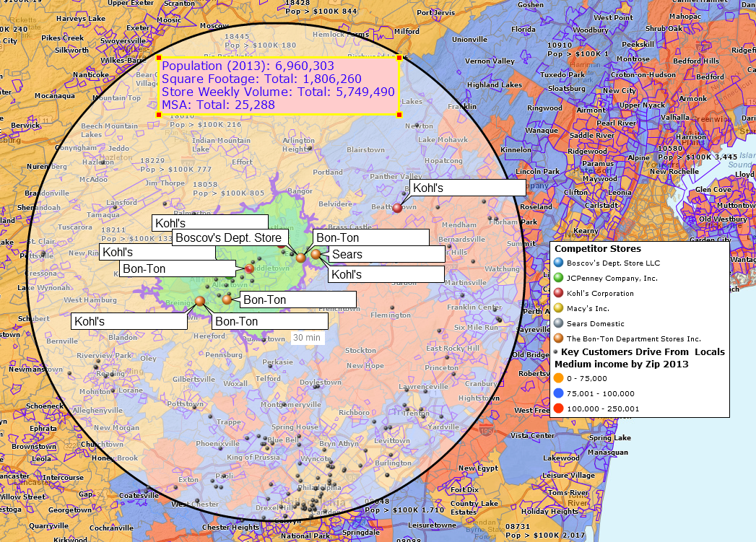Screen dimensions: 756x542
Task: Click the JCPenney Company, Inc. legend text
Action: point(612,279)
